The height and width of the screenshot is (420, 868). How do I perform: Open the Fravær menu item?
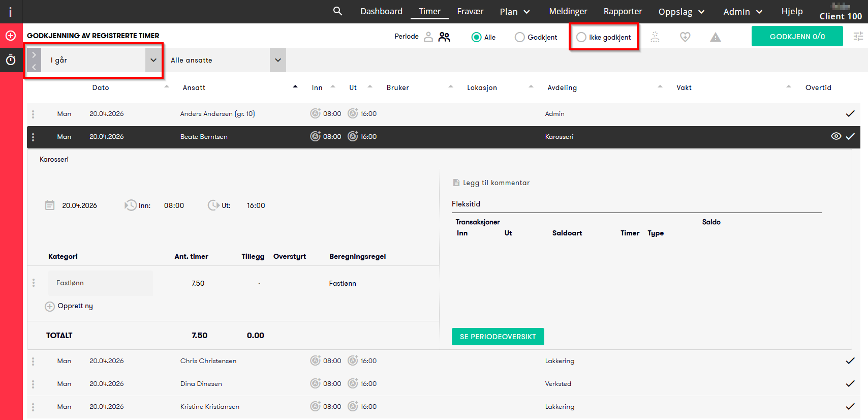point(470,11)
